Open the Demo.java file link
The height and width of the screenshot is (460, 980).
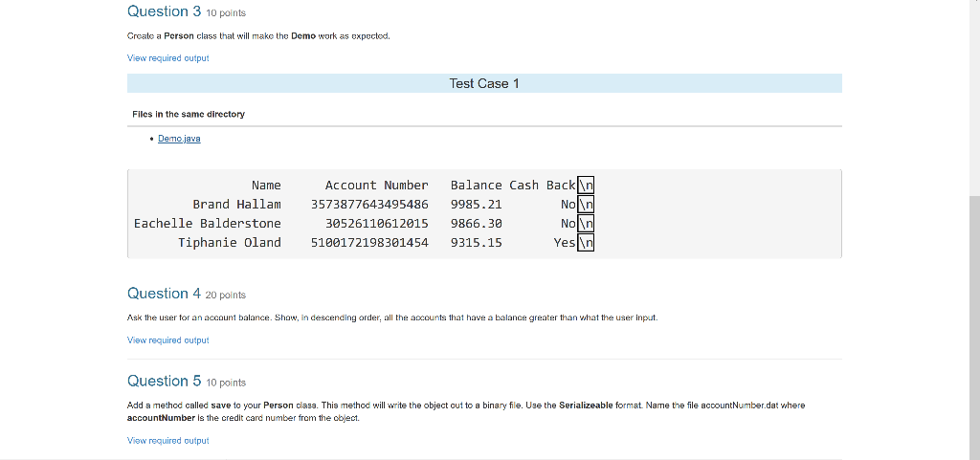click(179, 139)
